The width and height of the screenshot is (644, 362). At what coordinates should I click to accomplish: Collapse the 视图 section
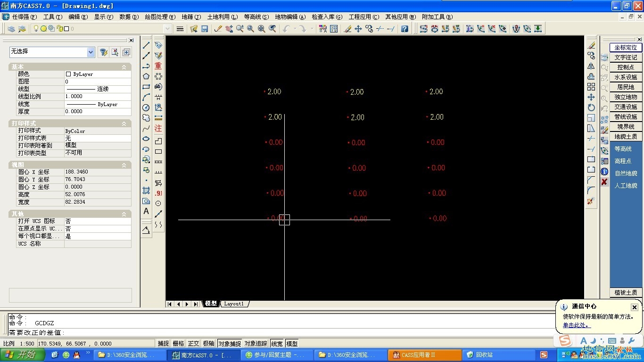(124, 165)
